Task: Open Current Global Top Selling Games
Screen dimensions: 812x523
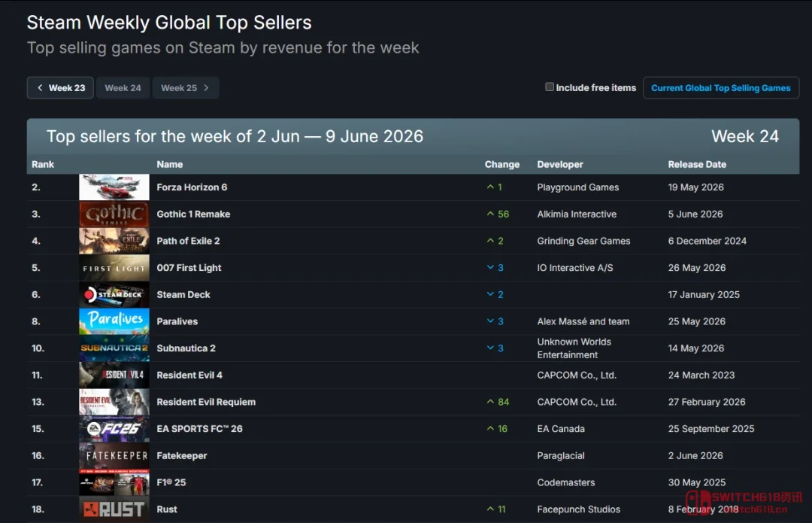Action: [x=721, y=87]
